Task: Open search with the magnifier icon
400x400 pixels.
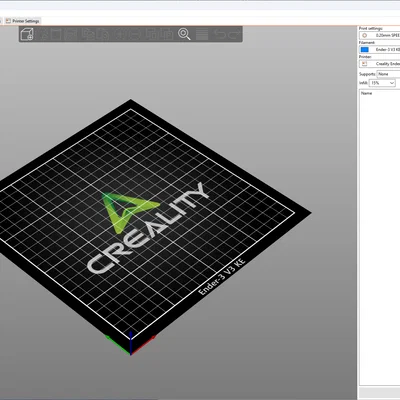Action: click(184, 34)
